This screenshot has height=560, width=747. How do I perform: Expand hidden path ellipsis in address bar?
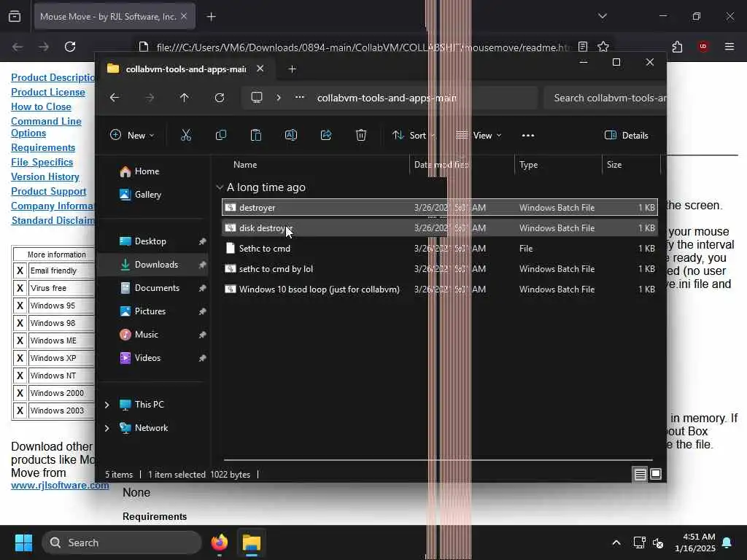300,97
